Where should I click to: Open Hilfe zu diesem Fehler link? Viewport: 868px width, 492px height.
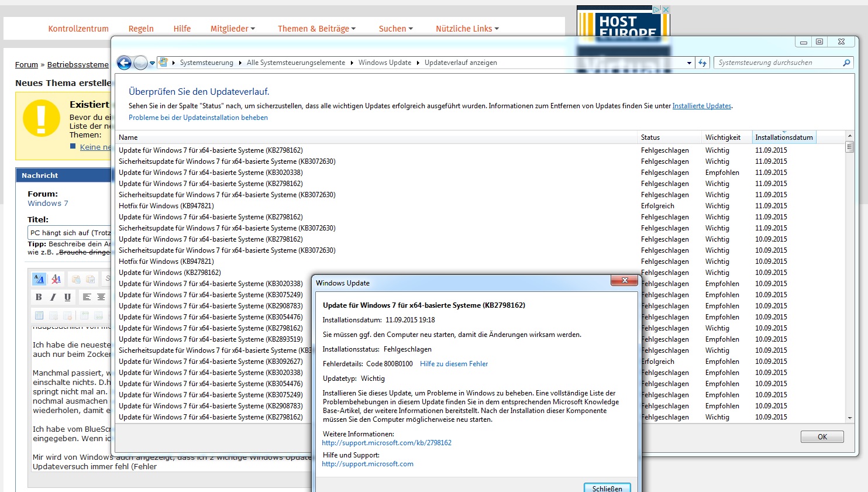coord(454,364)
